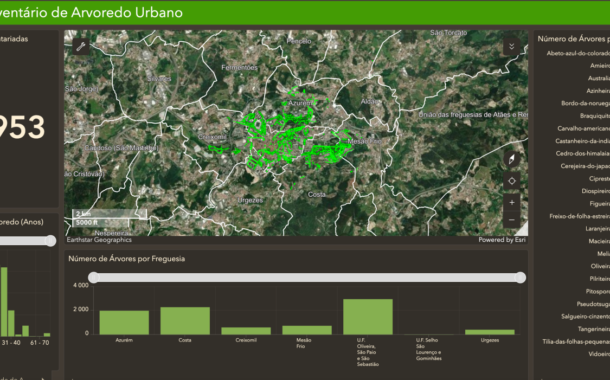Click the Fermentões label on the map
Screen dimensions: 610x380
pos(240,68)
